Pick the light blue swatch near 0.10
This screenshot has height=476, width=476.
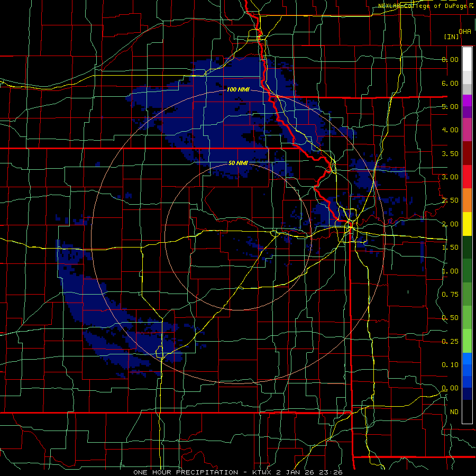[x=467, y=359]
